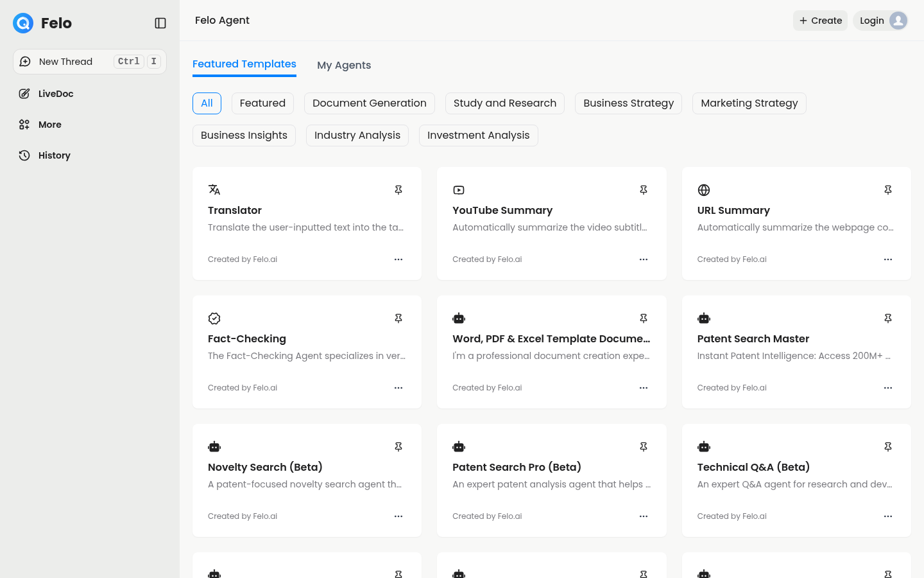Screen dimensions: 924x578
Task: Click the URL Summary globe icon
Action: pos(704,190)
